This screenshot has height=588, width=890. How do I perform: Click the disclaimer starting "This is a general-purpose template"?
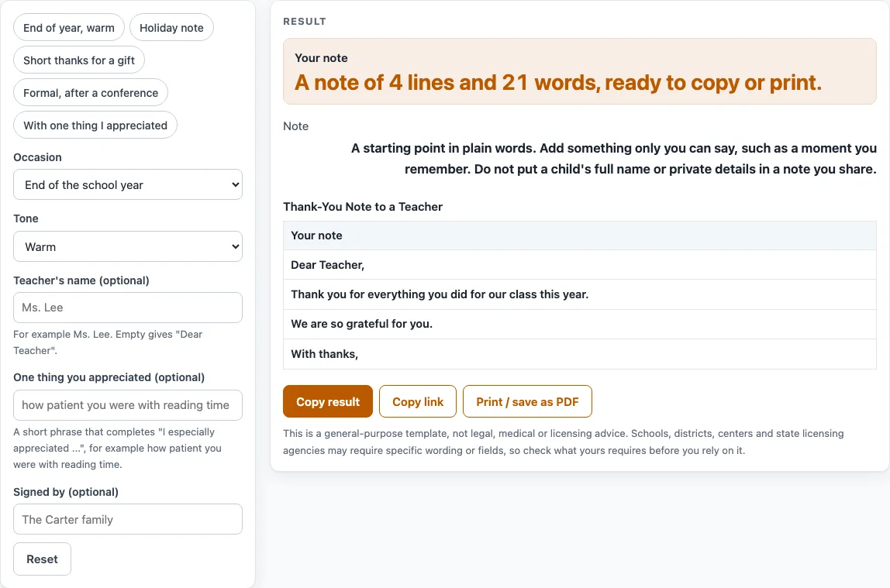564,442
